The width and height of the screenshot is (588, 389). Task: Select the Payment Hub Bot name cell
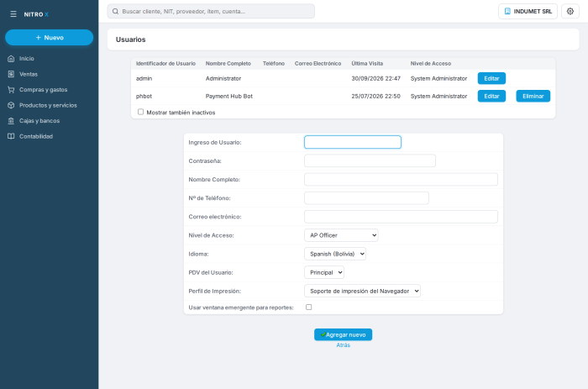(x=229, y=96)
